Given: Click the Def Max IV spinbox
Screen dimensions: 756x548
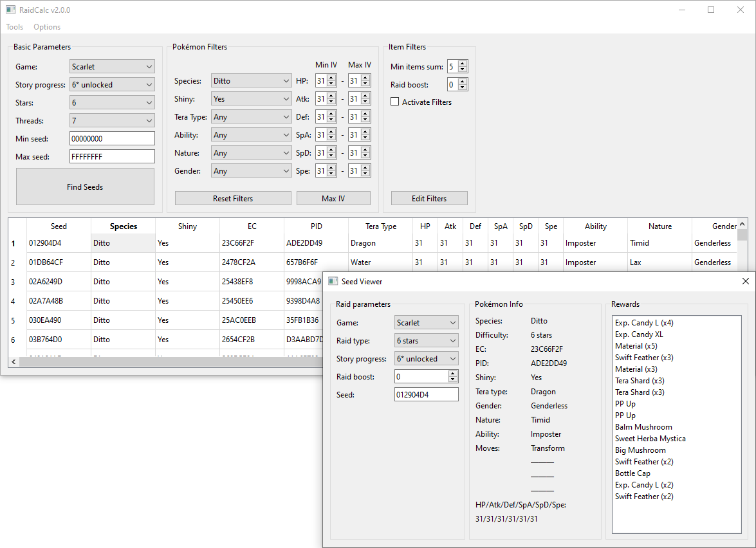Looking at the screenshot, I should tap(359, 116).
